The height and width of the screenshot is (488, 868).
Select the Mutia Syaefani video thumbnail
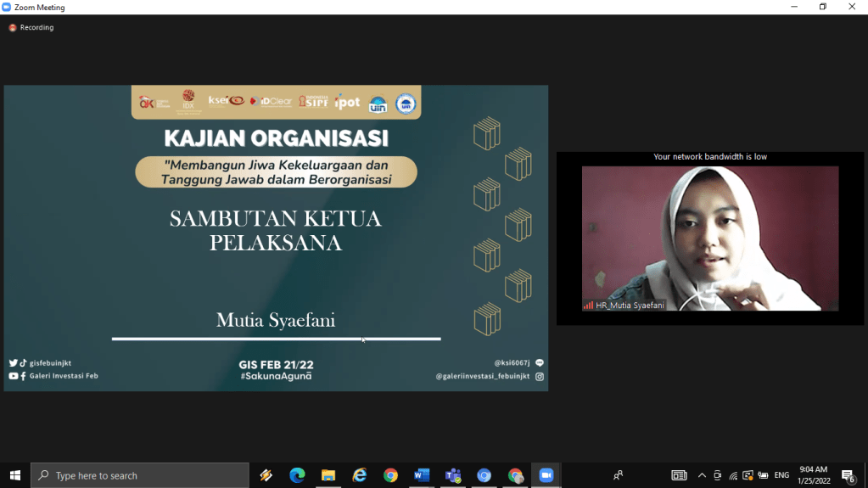tap(709, 238)
